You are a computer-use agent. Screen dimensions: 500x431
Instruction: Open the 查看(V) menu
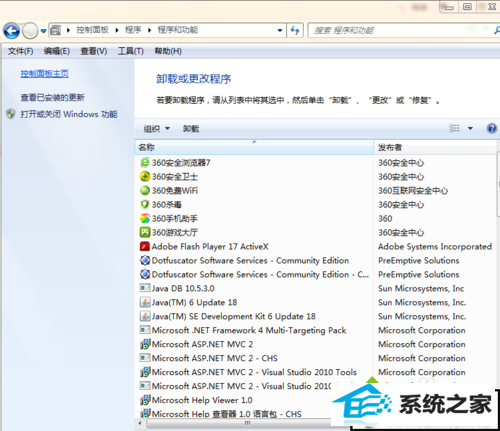94,51
